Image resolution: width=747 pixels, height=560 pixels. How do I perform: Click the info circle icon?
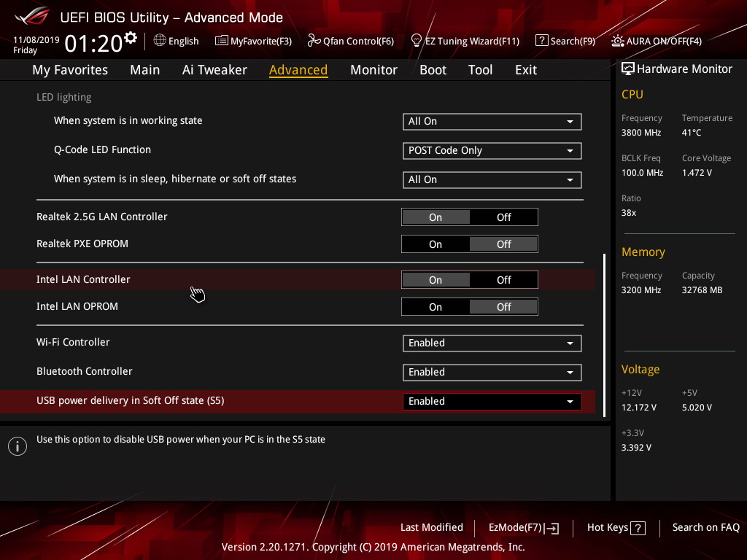tap(18, 446)
